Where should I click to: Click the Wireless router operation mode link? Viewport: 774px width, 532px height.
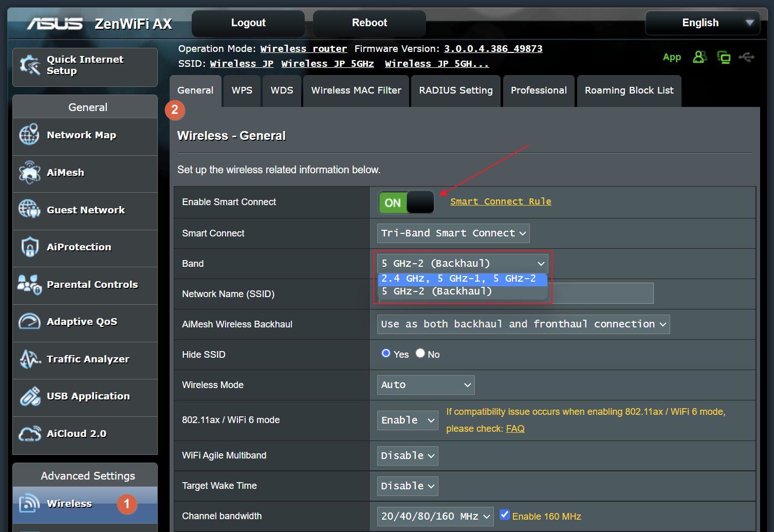pyautogui.click(x=303, y=49)
